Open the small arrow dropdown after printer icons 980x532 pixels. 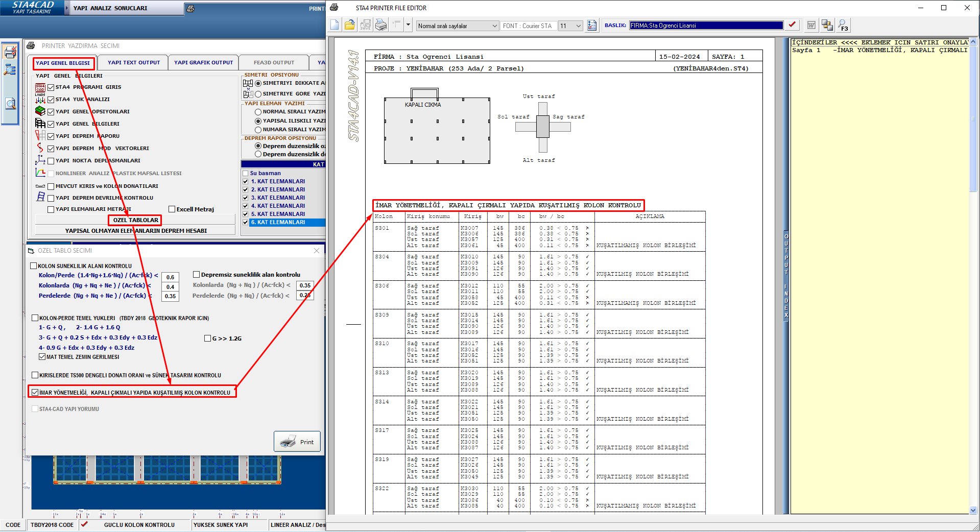pyautogui.click(x=408, y=25)
